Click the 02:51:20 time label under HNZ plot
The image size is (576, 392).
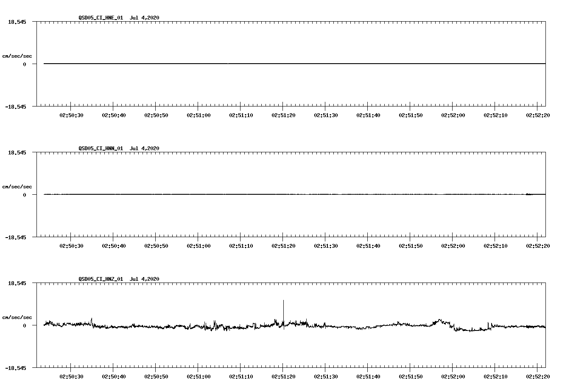pyautogui.click(x=283, y=377)
